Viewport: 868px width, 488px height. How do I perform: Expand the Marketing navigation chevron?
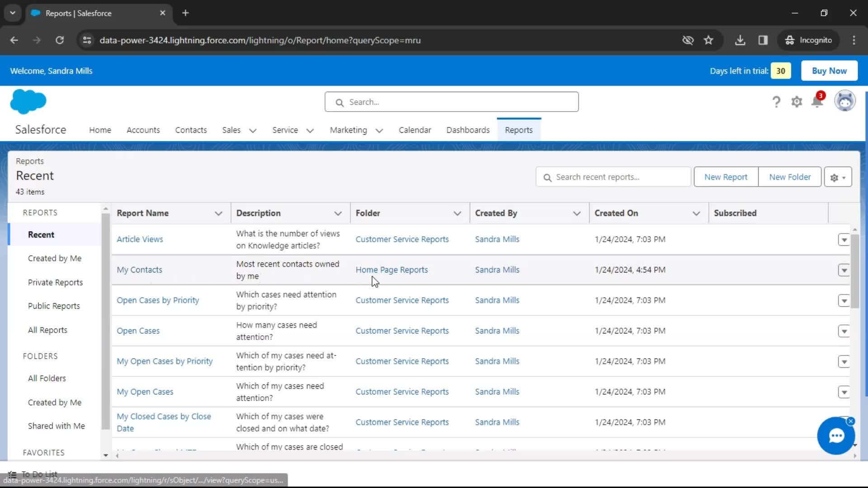[379, 131]
